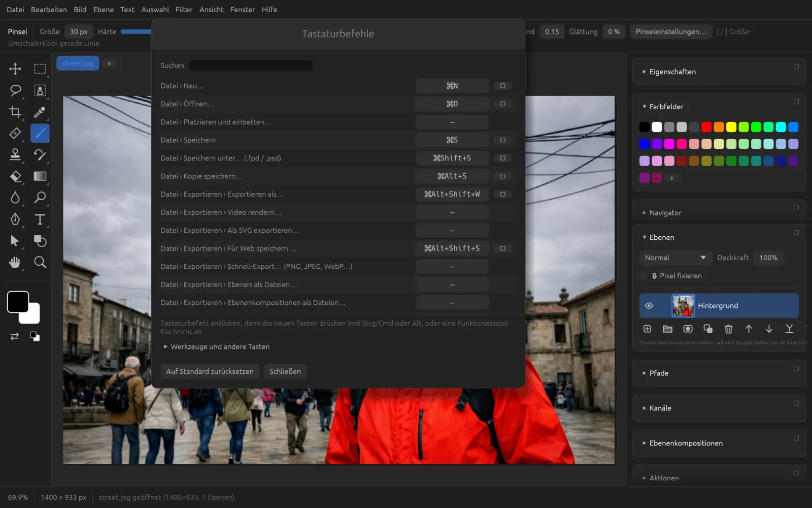812x508 pixels.
Task: Click the black foreground color swatch
Action: point(18,302)
